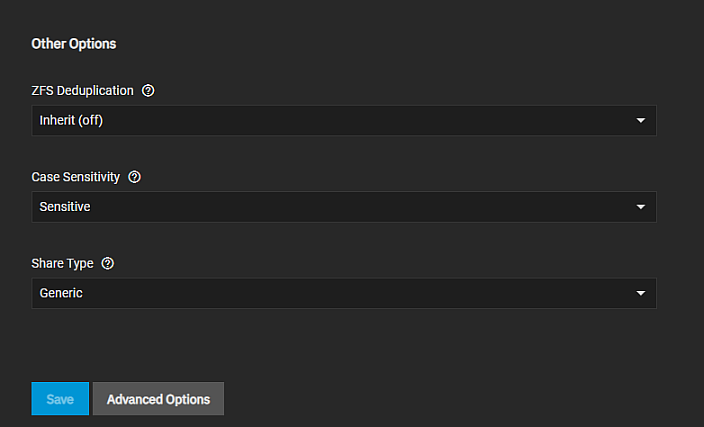This screenshot has width=704, height=427.
Task: Click the caret beside Sensitive value
Action: point(640,207)
